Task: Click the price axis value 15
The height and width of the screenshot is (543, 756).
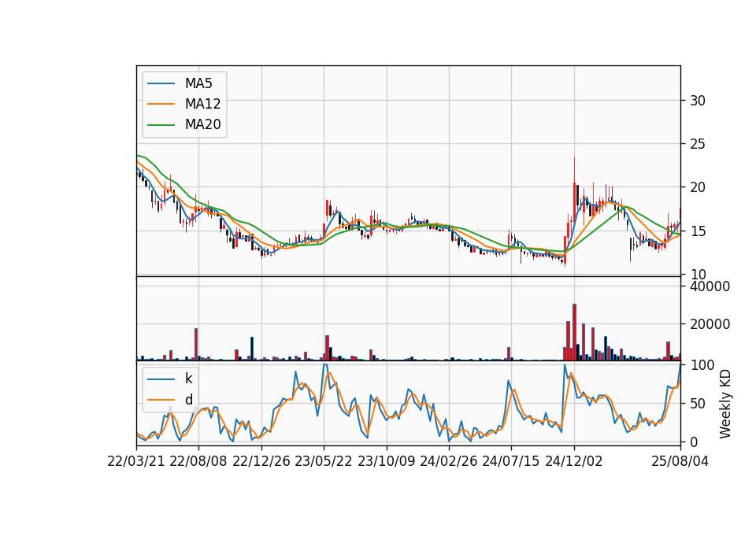Action: [x=698, y=231]
